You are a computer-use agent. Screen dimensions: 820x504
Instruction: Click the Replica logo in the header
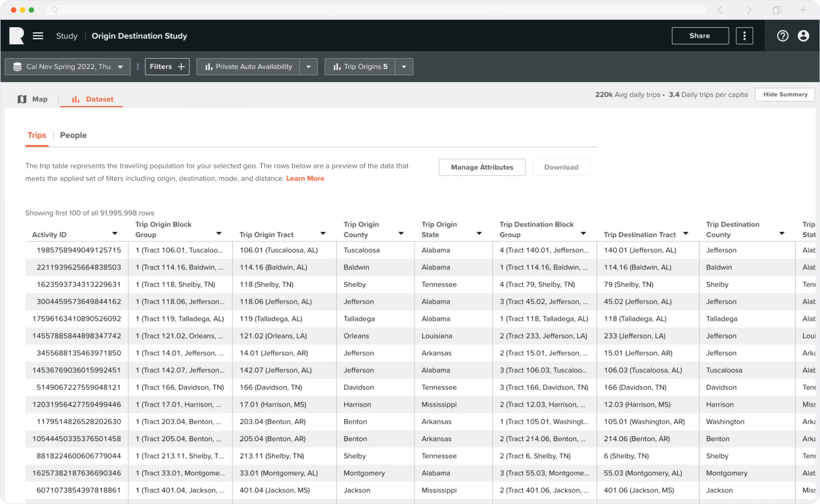[17, 36]
